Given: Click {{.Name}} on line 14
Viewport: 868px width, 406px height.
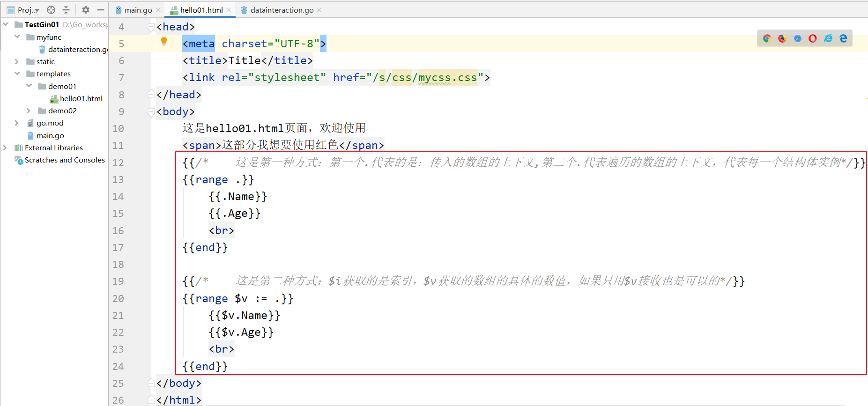Looking at the screenshot, I should 238,196.
